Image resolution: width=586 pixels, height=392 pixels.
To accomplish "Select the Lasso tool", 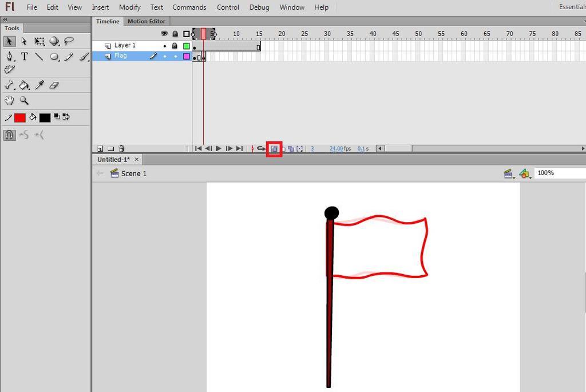I will [69, 41].
